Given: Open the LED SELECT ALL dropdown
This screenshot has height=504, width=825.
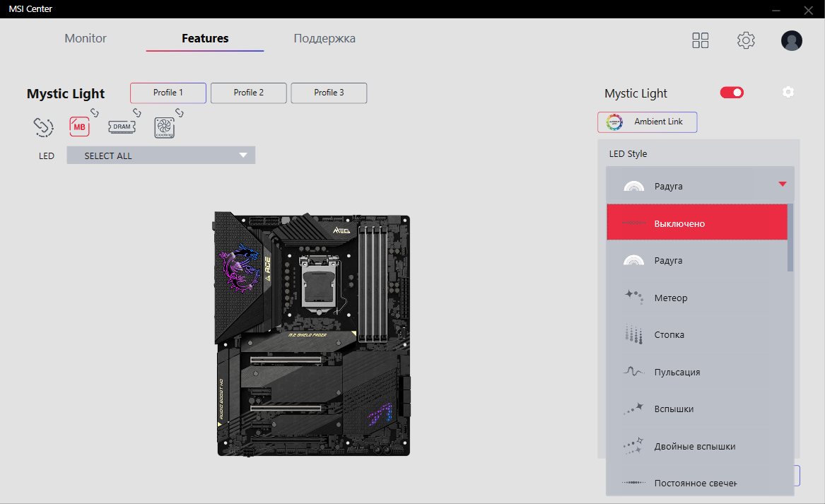Looking at the screenshot, I should click(x=161, y=156).
